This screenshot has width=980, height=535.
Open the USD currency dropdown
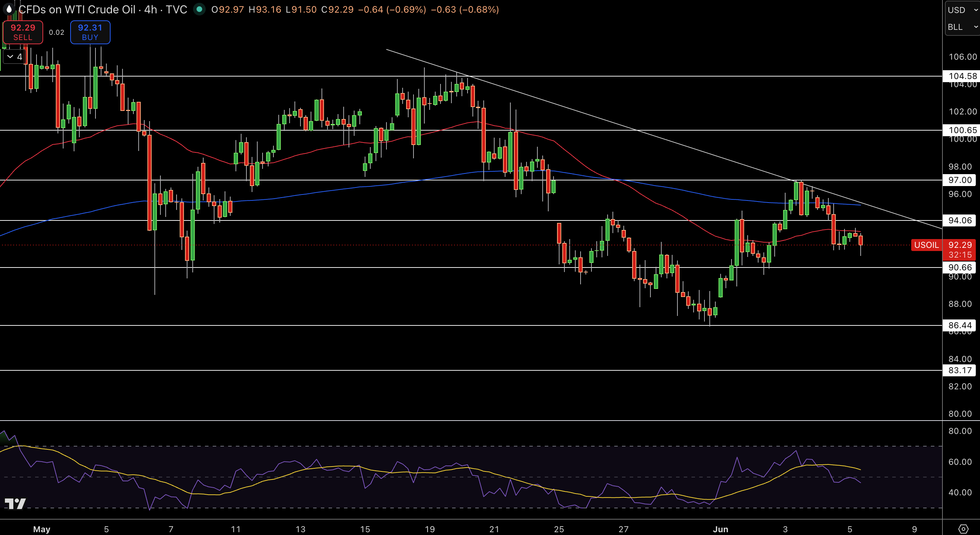[x=962, y=10]
